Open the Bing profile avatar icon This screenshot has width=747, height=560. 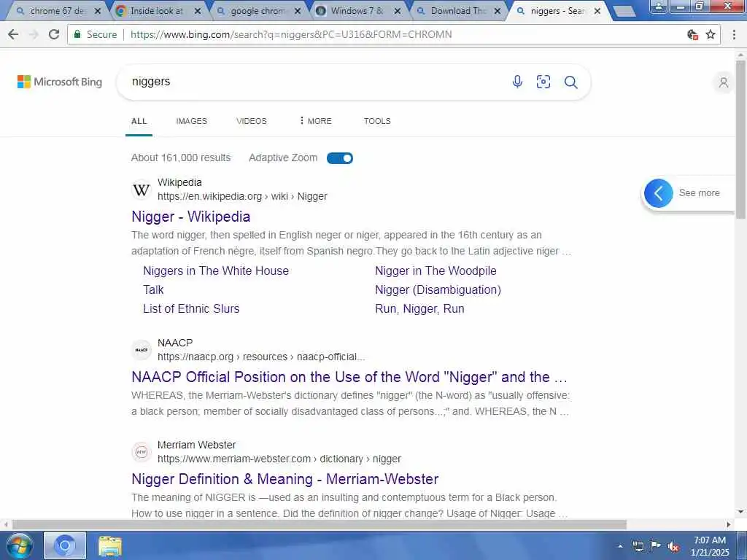723,82
